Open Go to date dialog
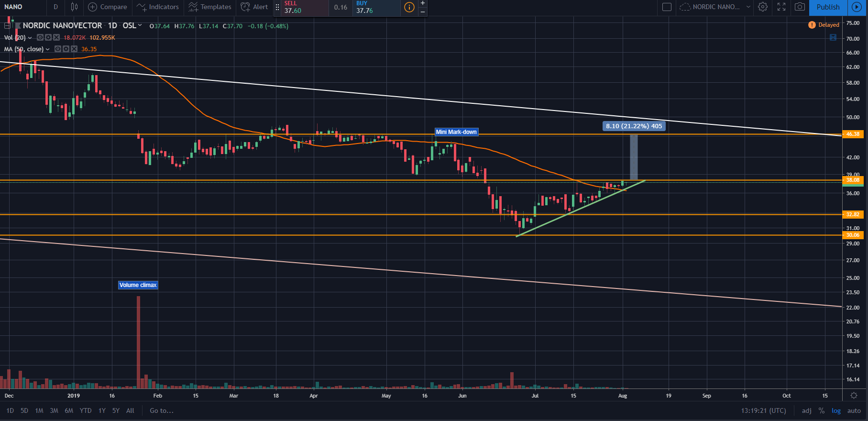This screenshot has height=421, width=868. click(x=162, y=410)
